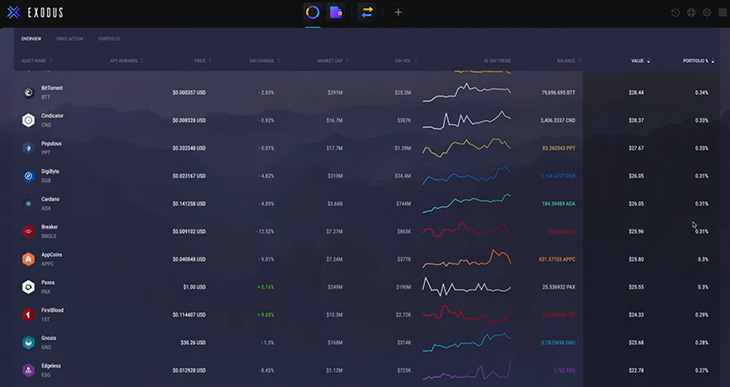Click balance 83.260343 PPT
Viewport: 730px width, 387px height.
(559, 148)
